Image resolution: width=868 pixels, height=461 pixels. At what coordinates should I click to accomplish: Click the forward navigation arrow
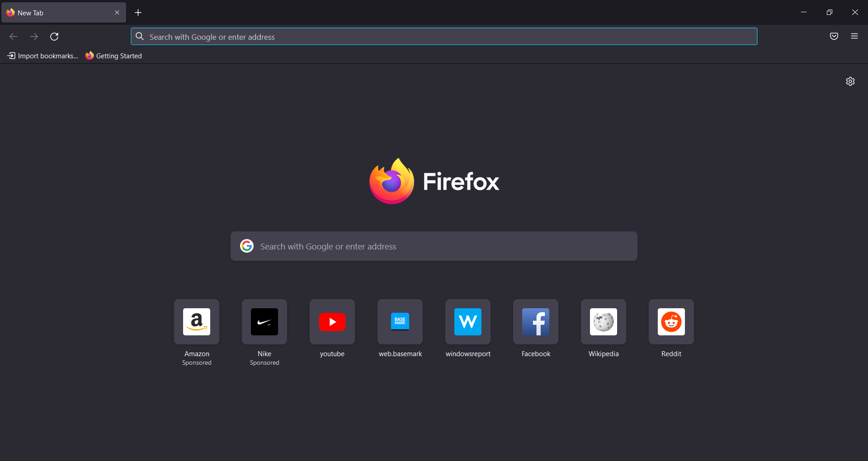tap(34, 37)
